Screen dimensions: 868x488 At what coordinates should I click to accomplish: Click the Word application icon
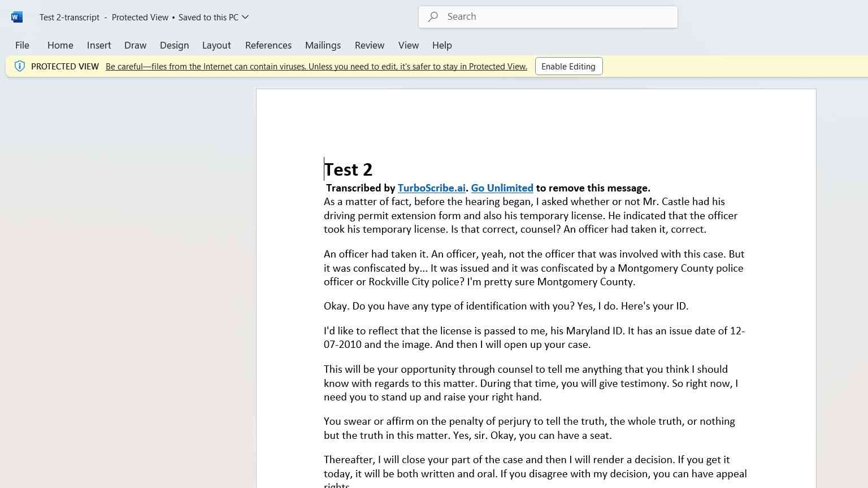point(17,17)
